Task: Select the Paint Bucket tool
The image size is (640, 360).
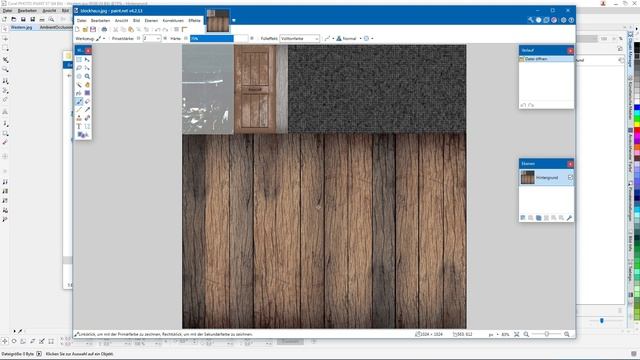Action: coord(79,93)
